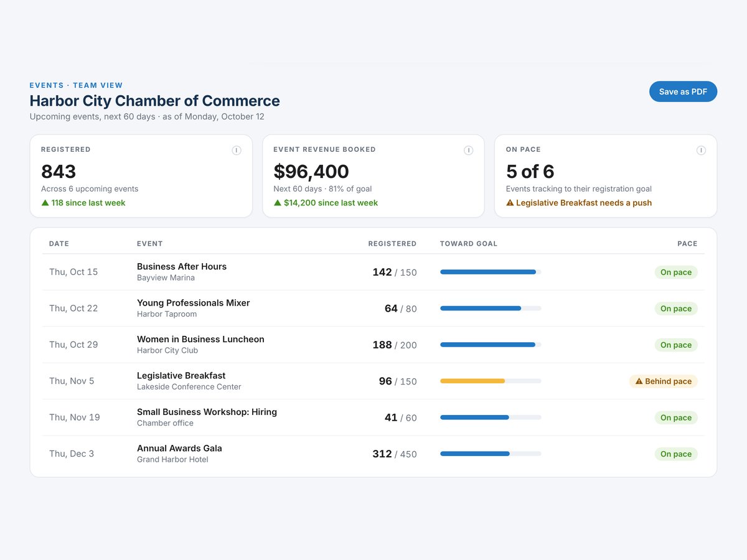This screenshot has width=747, height=560.
Task: Click the PACE column header
Action: pyautogui.click(x=687, y=244)
